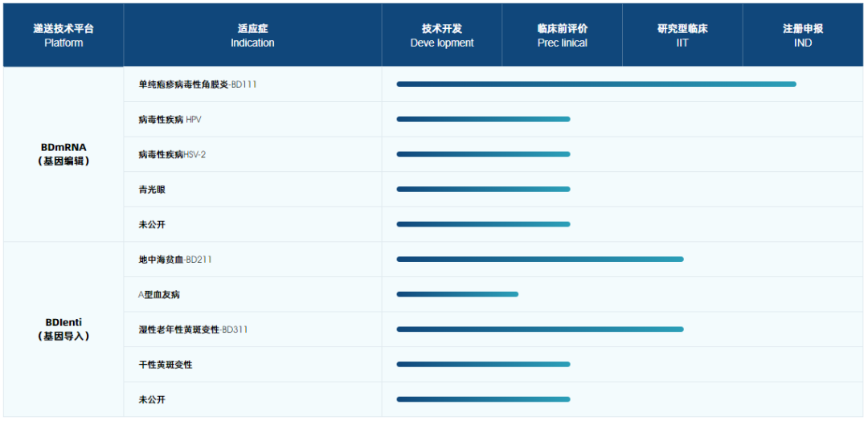This screenshot has width=868, height=421.
Task: Select the Development stage header
Action: tap(442, 35)
